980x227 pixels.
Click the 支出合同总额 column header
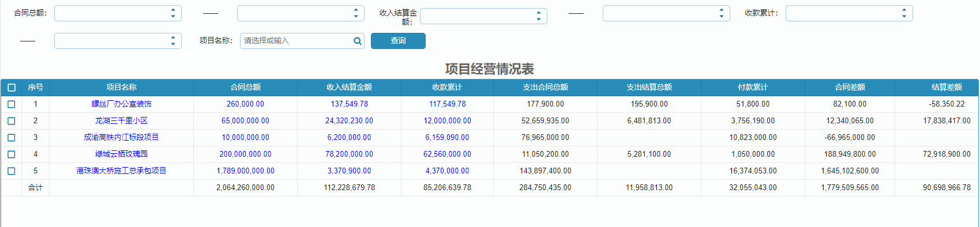[545, 88]
